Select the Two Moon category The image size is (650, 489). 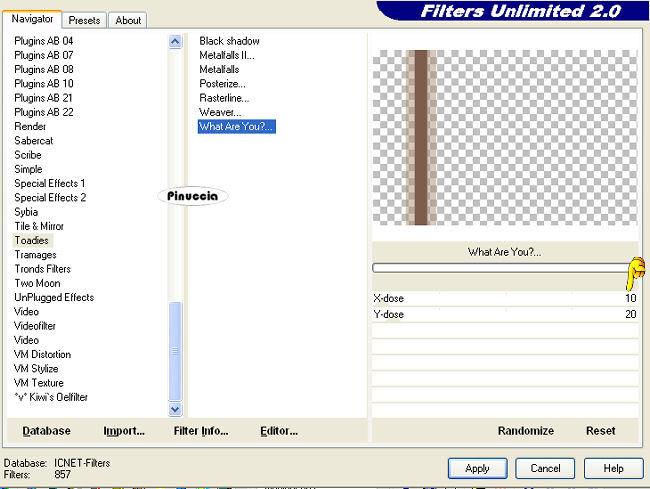(37, 283)
